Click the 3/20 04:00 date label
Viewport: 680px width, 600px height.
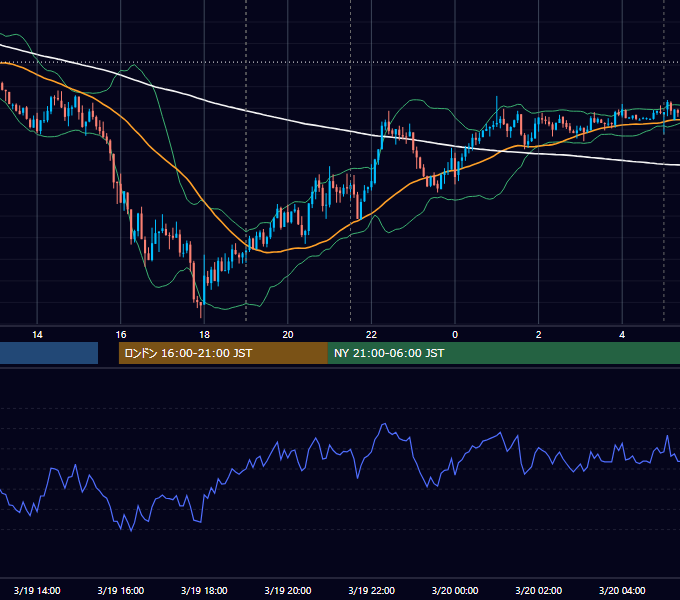point(622,590)
